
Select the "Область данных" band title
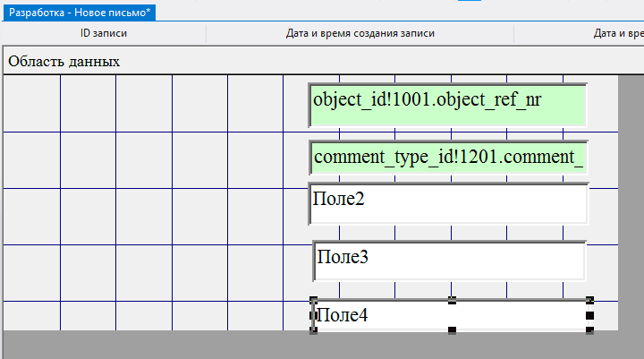(x=64, y=62)
